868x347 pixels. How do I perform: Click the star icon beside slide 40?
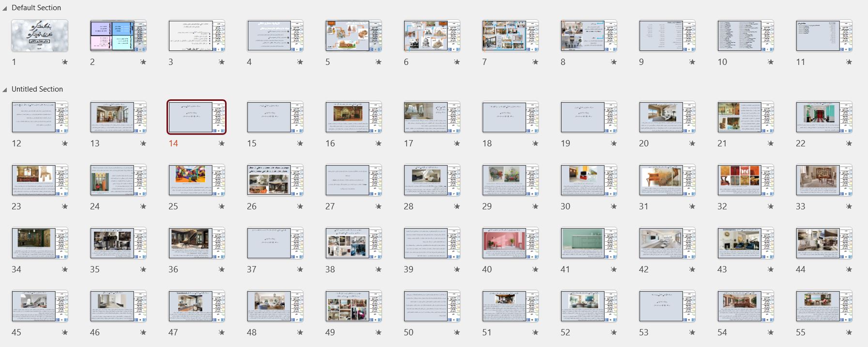pyautogui.click(x=535, y=269)
